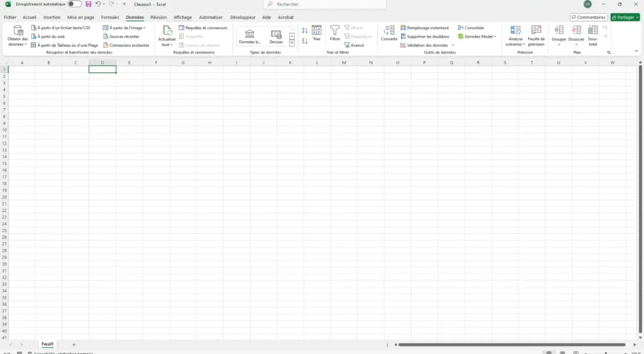Expand the data types gallery

tap(292, 43)
